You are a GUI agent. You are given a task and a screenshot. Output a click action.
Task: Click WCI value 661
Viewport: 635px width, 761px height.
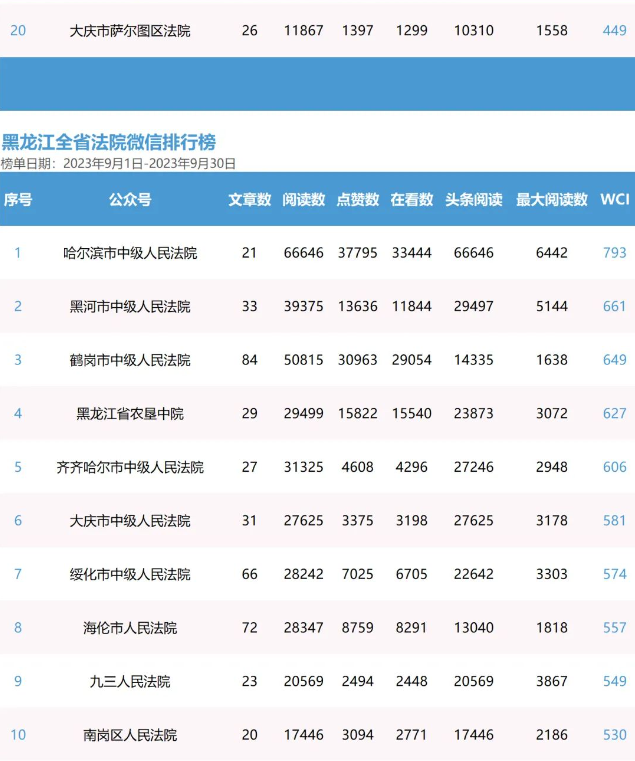coord(615,306)
